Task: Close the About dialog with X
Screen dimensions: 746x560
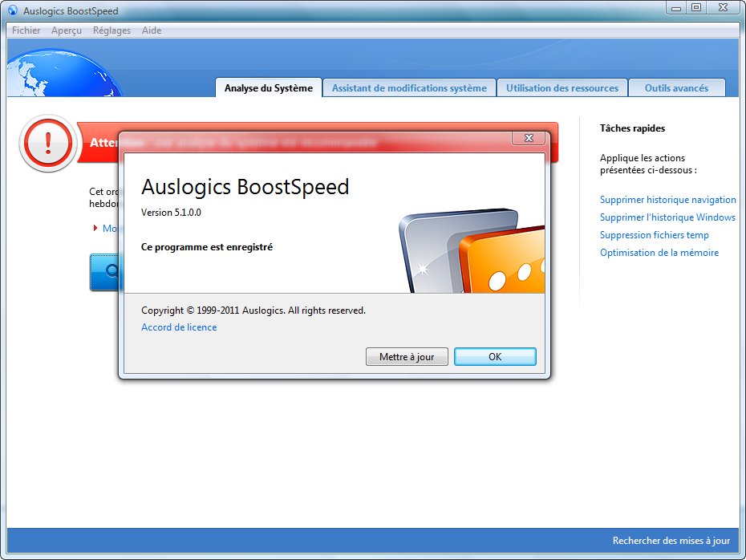Action: click(528, 138)
